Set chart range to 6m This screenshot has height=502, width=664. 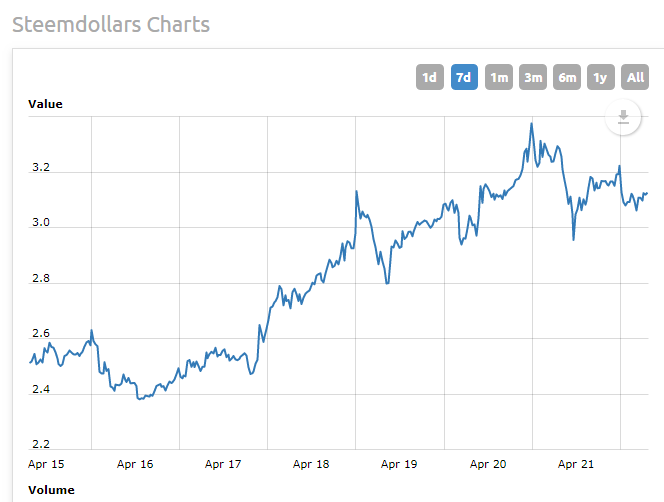tap(567, 77)
